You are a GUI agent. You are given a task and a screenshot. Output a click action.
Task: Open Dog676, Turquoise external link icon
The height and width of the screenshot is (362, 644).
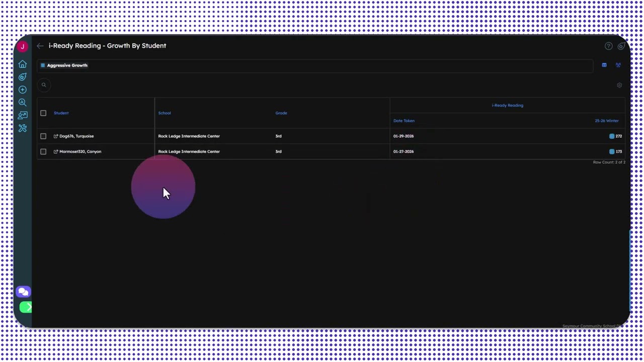[x=56, y=136]
